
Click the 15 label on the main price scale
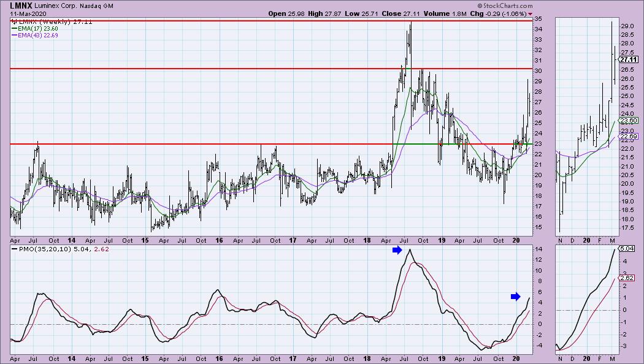pos(538,227)
